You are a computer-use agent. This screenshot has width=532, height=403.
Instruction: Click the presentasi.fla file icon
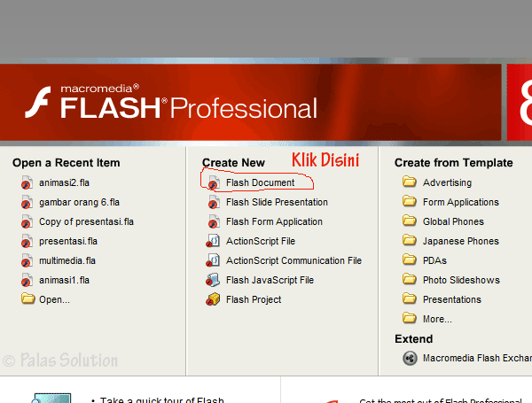click(27, 241)
